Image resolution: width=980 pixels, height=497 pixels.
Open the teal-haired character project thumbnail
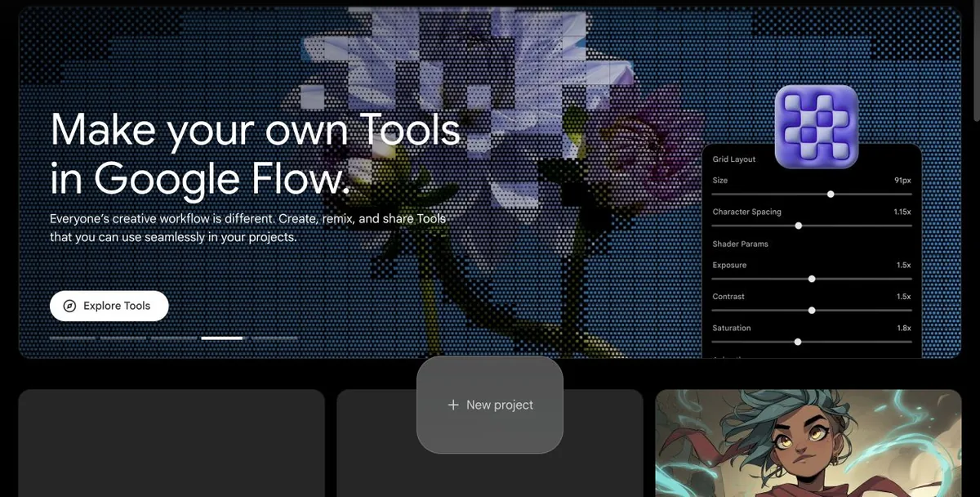coord(808,443)
